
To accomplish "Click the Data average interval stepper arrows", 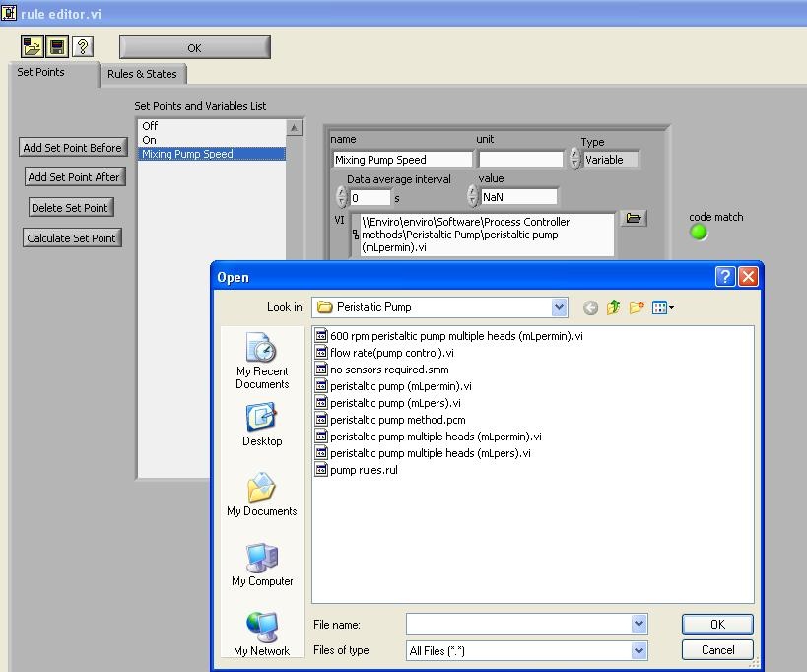I will tap(341, 196).
